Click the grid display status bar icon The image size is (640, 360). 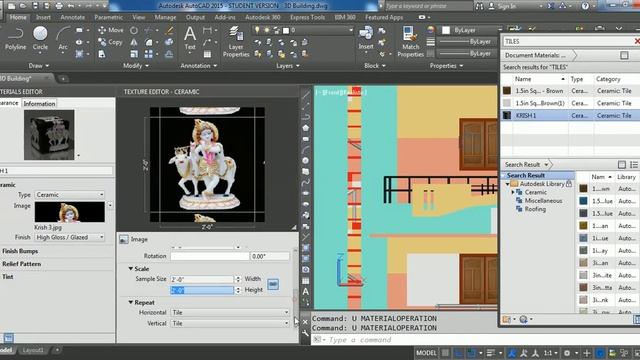(x=445, y=353)
